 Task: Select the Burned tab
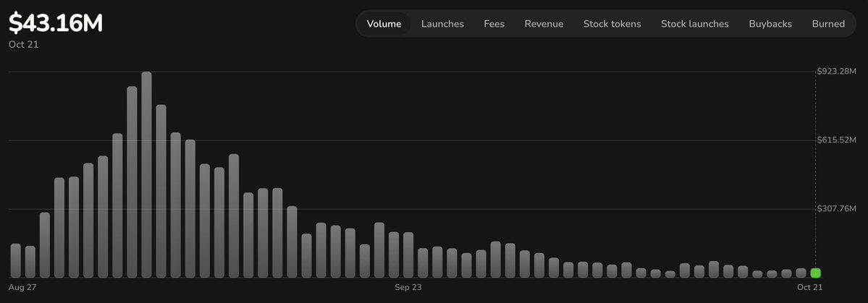[828, 24]
